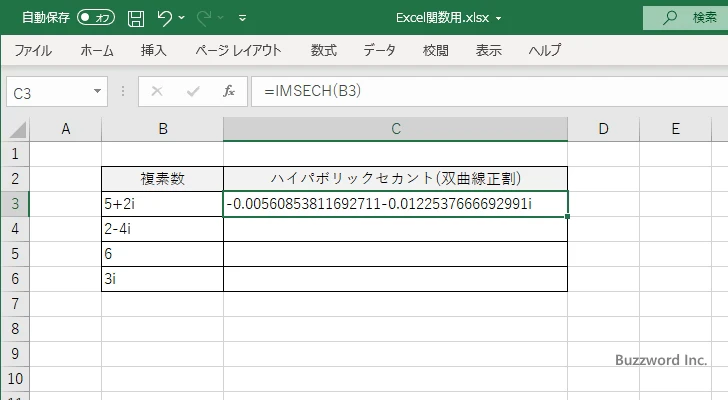Click the fill handle of cell C3
The width and height of the screenshot is (728, 400).
click(567, 216)
